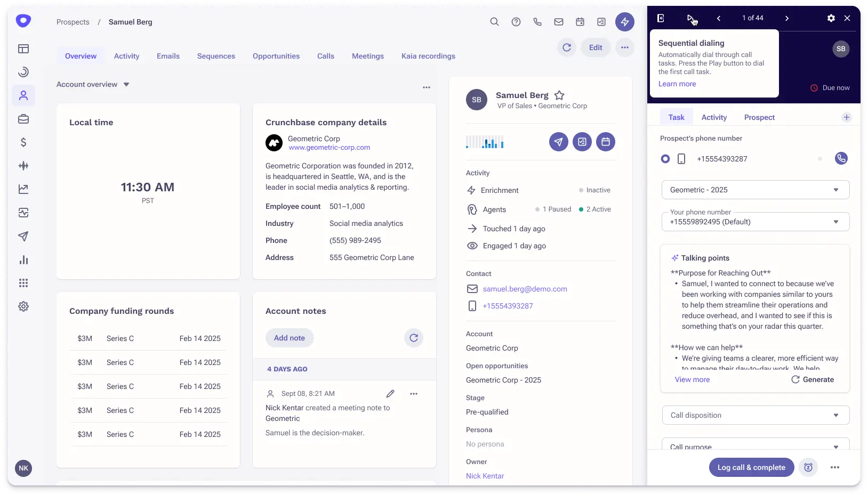
Task: Toggle the star favorite next to Samuel Berg
Action: pyautogui.click(x=559, y=95)
